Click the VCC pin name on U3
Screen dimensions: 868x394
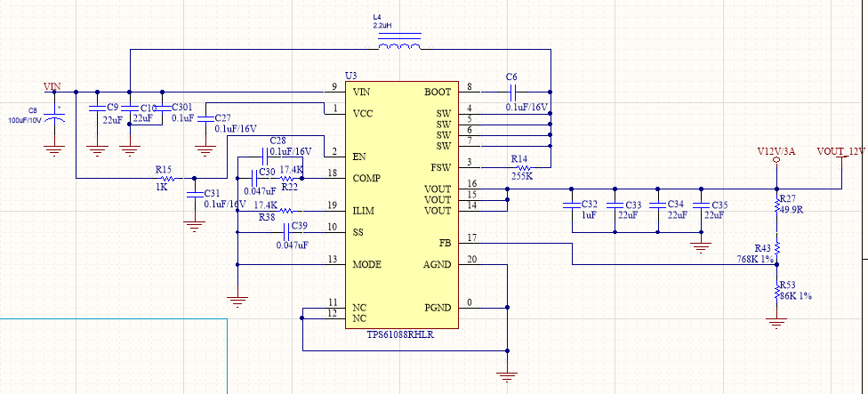363,114
